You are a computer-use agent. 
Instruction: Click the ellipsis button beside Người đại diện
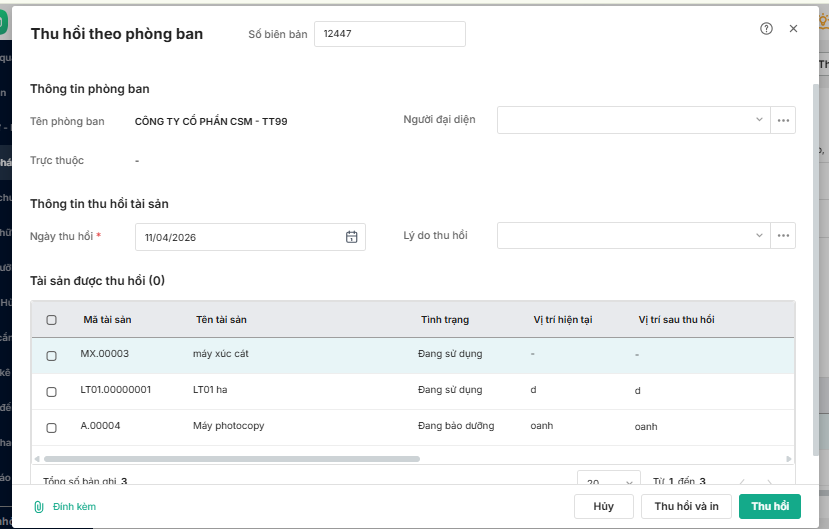(783, 120)
